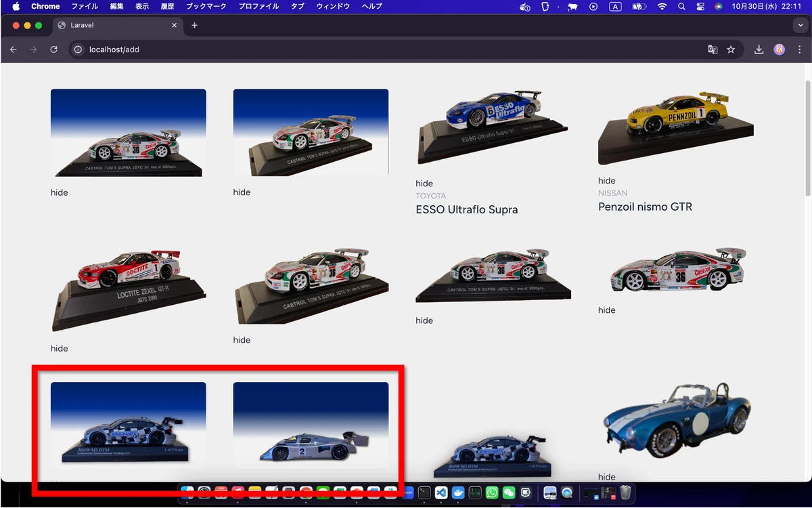Open the Chrome application menu
Image resolution: width=812 pixels, height=508 pixels.
(45, 7)
